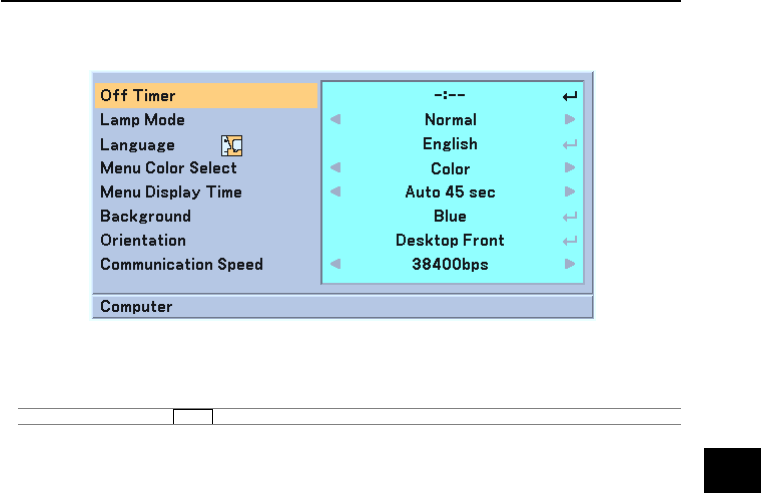Click the enter arrow beside Desktop Front
The image size is (761, 493).
[x=570, y=241]
